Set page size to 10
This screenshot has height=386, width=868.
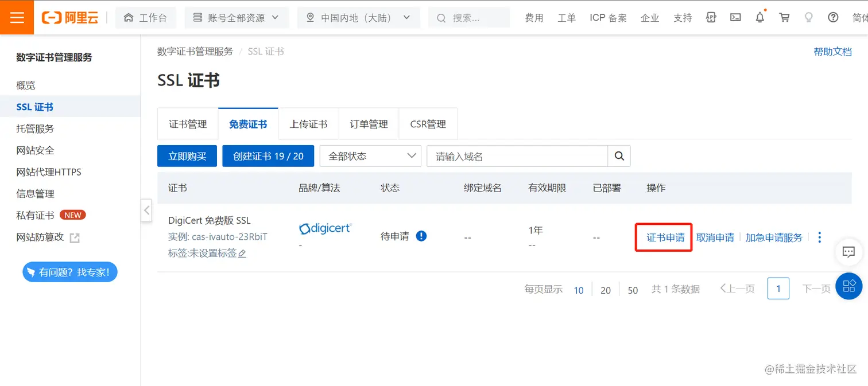point(579,290)
